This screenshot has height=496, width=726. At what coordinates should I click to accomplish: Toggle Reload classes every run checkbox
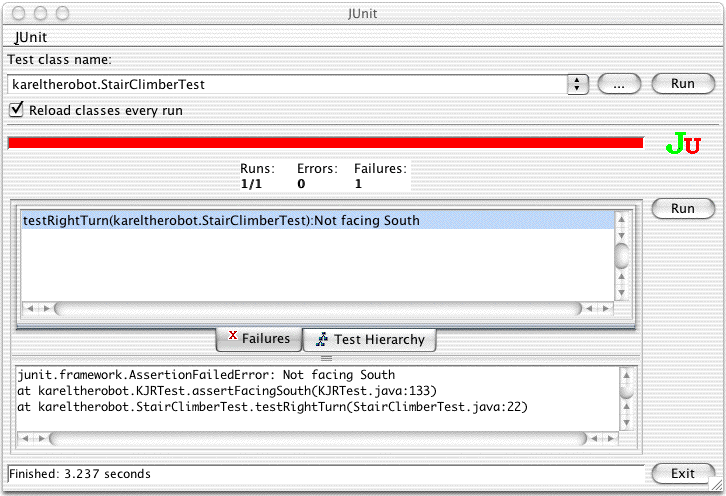click(x=15, y=110)
